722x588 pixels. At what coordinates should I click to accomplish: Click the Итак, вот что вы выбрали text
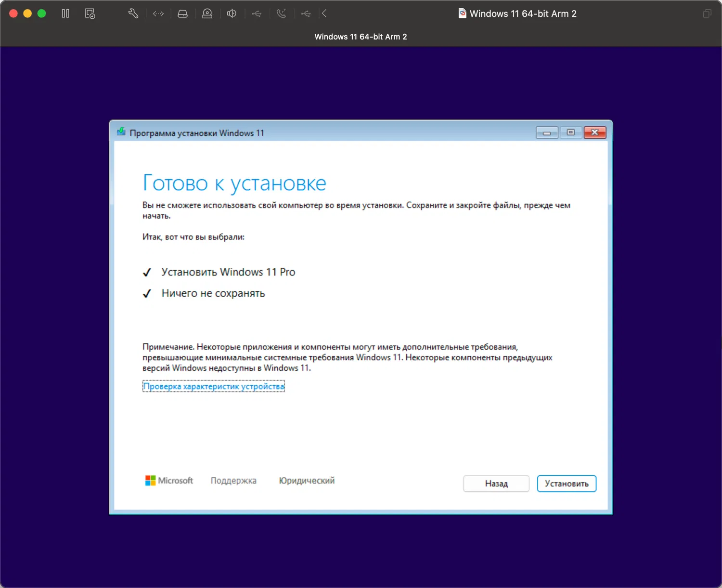tap(193, 237)
